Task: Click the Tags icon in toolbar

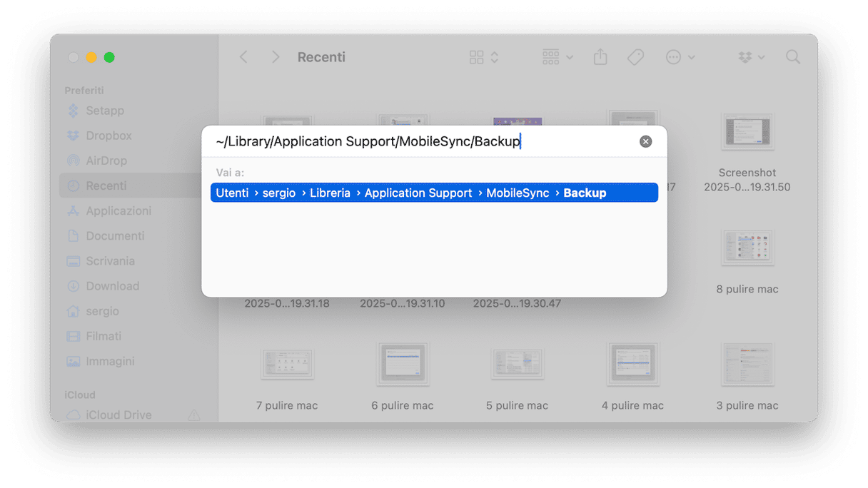Action: coord(635,57)
